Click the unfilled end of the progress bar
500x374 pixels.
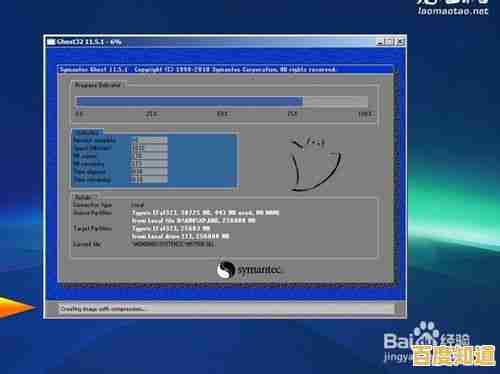tap(336, 101)
